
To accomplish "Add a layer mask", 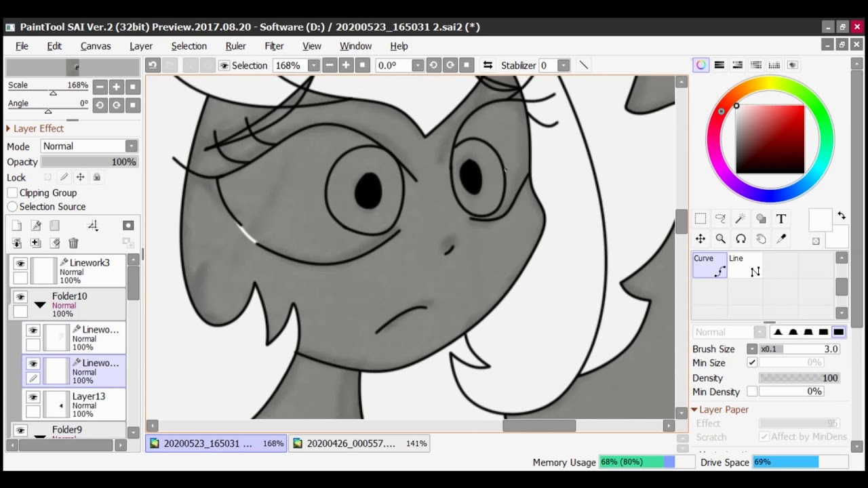I will point(128,226).
